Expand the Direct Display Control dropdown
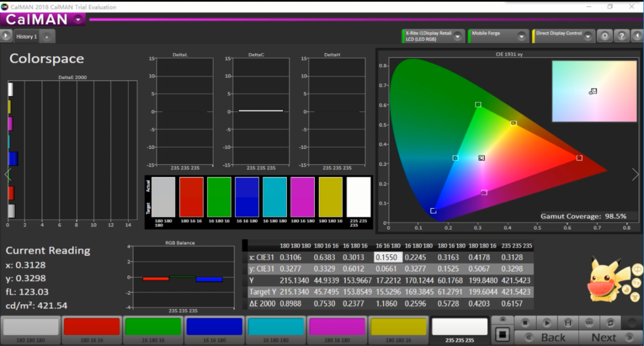The image size is (644, 346). click(x=587, y=36)
